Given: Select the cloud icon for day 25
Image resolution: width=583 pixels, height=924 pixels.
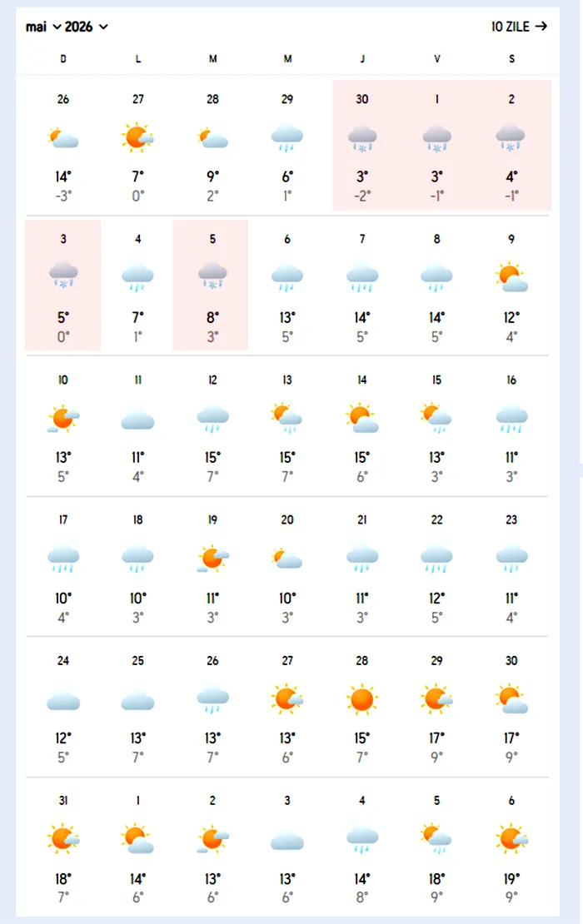Looking at the screenshot, I should click(x=137, y=700).
